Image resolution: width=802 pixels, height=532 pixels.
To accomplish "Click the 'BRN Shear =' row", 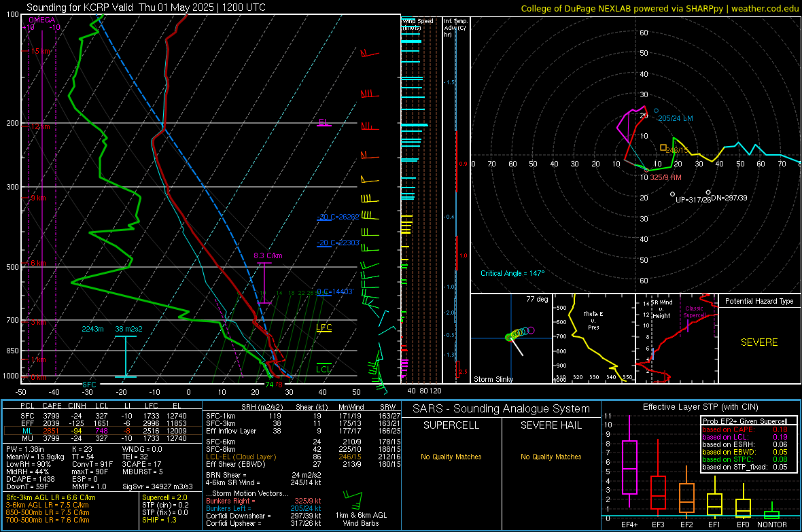I will coord(264,475).
